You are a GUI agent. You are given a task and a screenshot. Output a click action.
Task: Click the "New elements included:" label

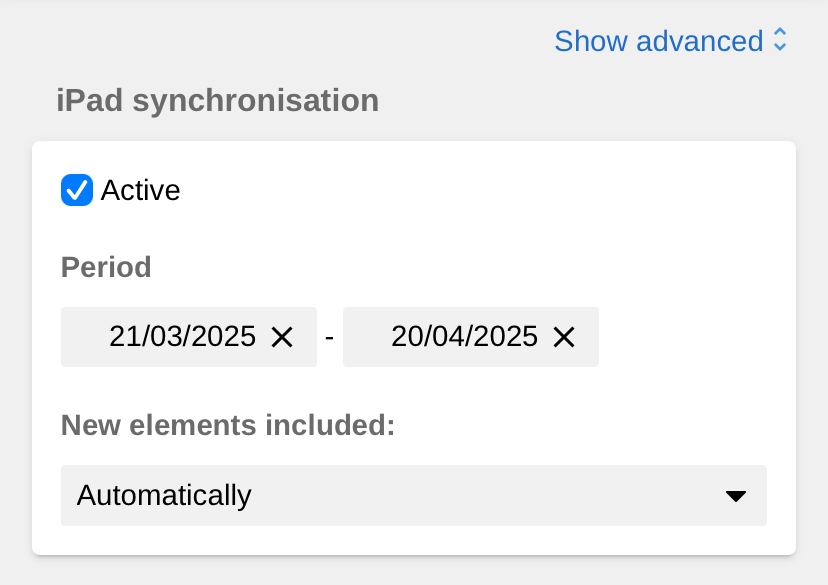(x=228, y=425)
